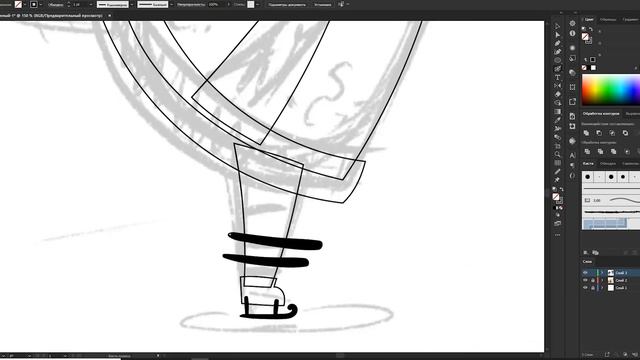Switch to Слои layers tab
The width and height of the screenshot is (640, 360).
(587, 262)
